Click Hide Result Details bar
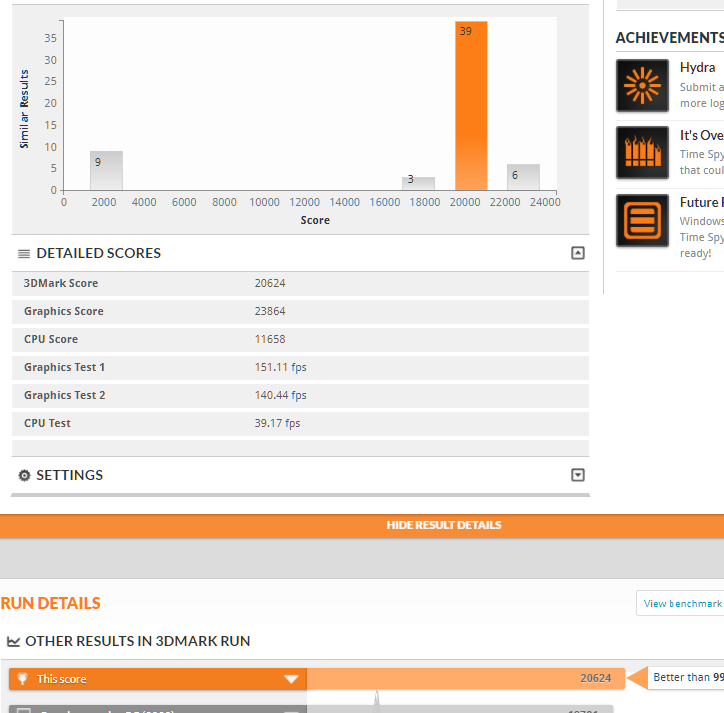This screenshot has width=724, height=713. 444,525
